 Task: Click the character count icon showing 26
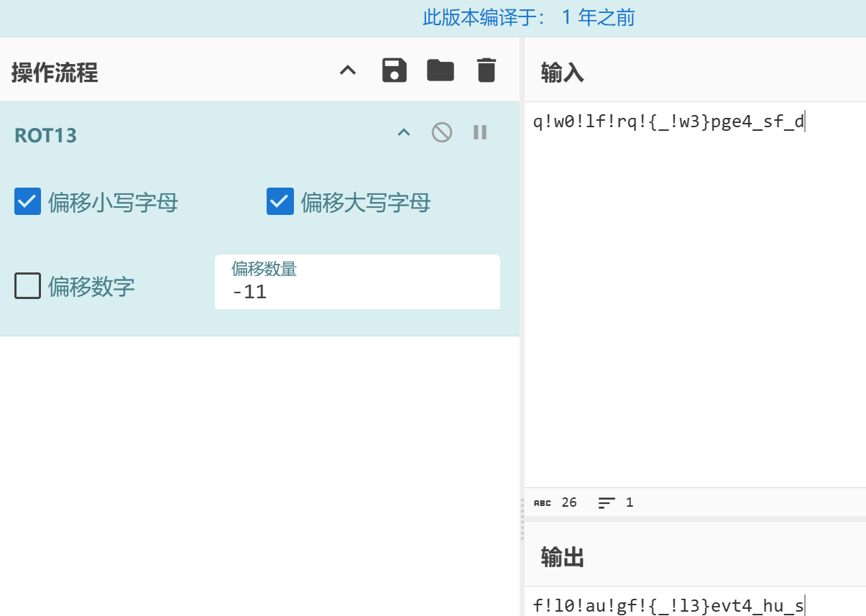[543, 502]
